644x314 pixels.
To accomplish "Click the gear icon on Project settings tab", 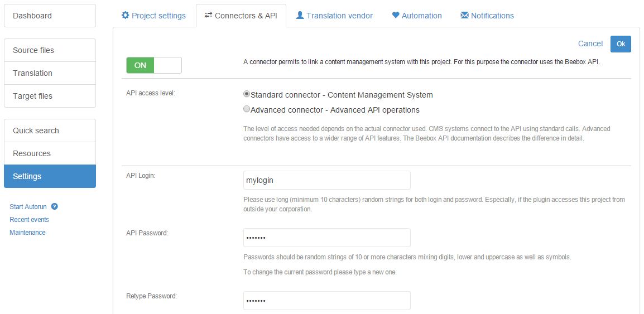I will (126, 16).
